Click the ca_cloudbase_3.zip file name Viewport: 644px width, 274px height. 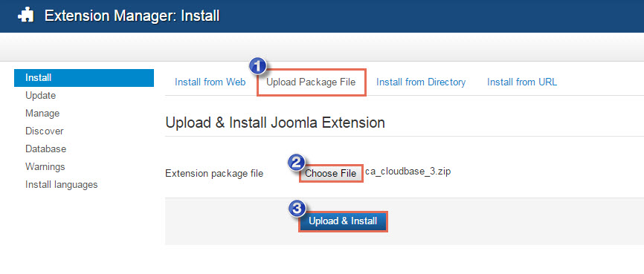pos(408,172)
